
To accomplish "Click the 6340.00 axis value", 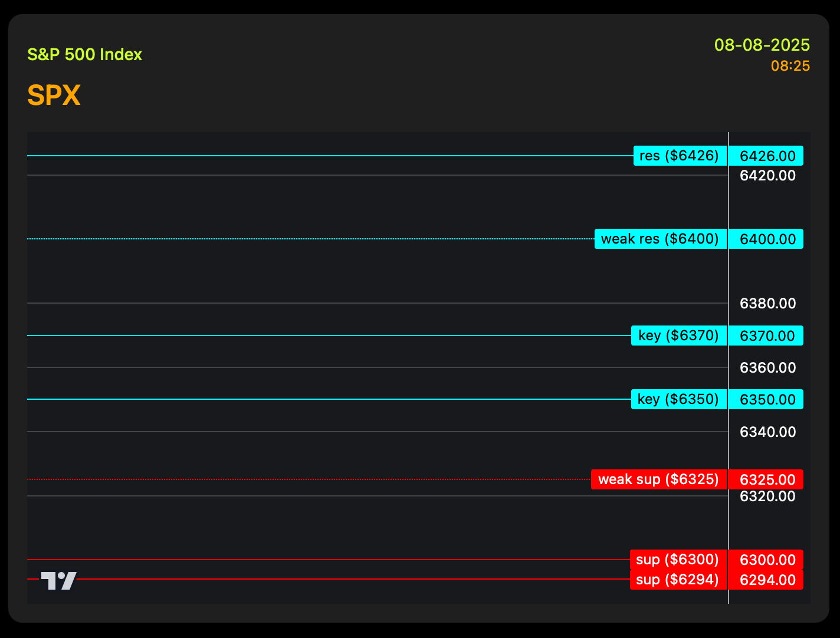I will pyautogui.click(x=768, y=432).
